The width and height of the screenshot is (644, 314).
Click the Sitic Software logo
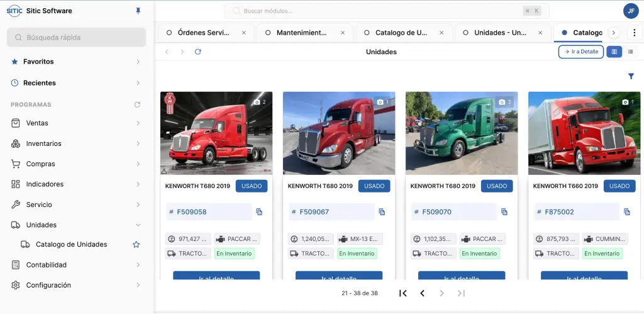14,11
